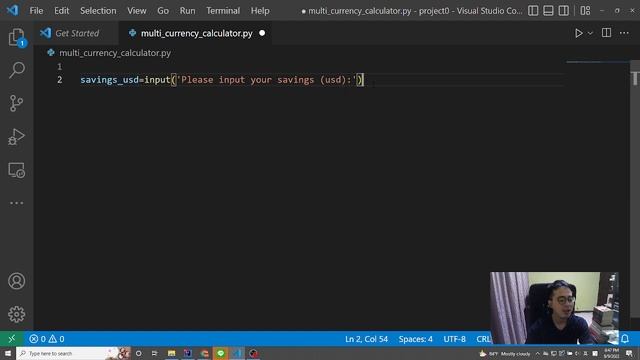Open the Run menu
Screen dimensions: 640x360
[x=187, y=11]
